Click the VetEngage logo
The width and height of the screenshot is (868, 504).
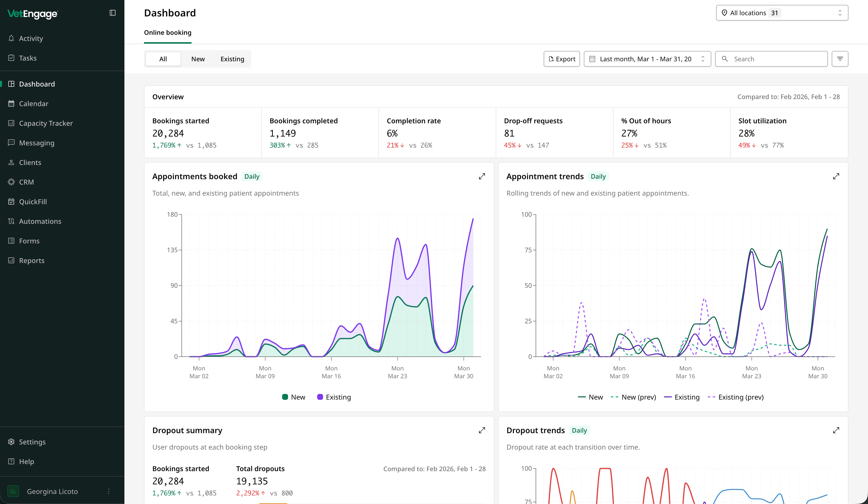(x=33, y=14)
